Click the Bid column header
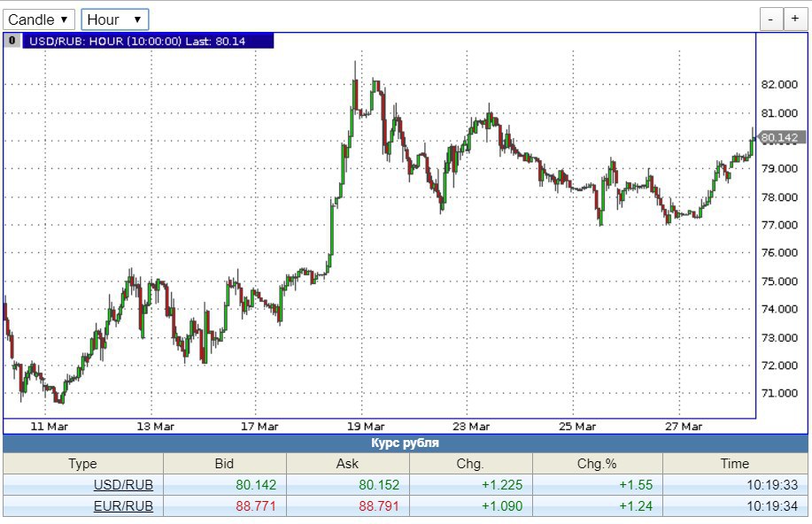 [224, 464]
